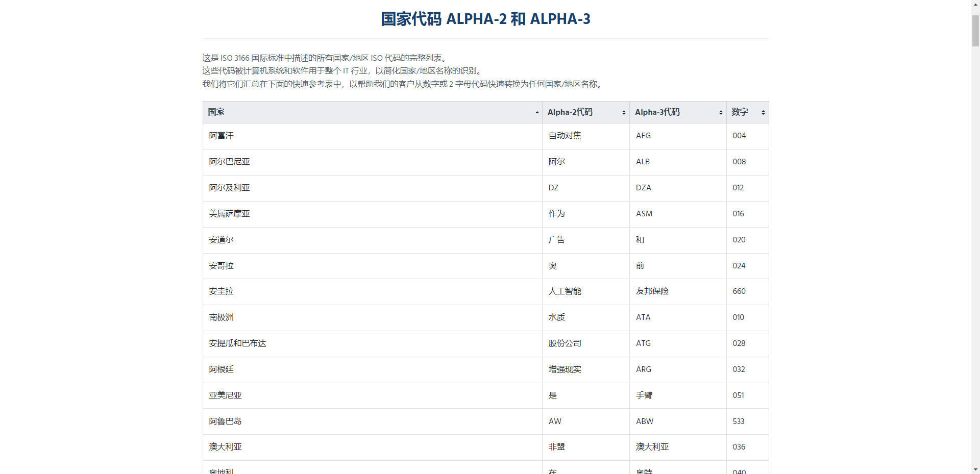Open the 美属萨摩亚 link
Viewport: 980px width, 474px height.
coord(229,214)
